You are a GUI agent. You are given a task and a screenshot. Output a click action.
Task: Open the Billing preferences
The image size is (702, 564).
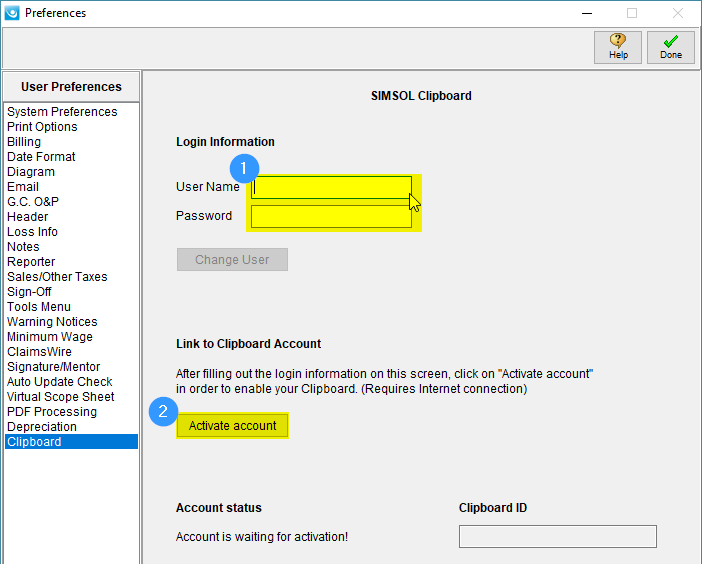[x=71, y=141]
